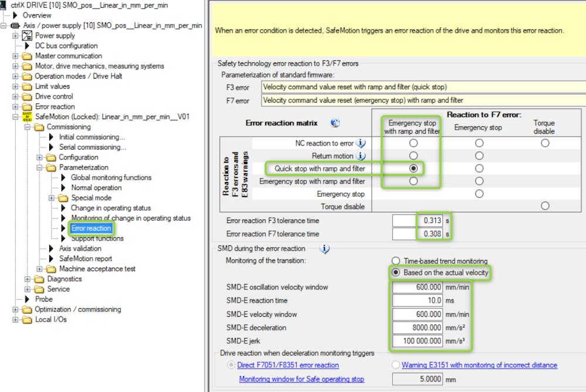Expand the Special mode node
This screenshot has width=586, height=392.
coord(51,198)
